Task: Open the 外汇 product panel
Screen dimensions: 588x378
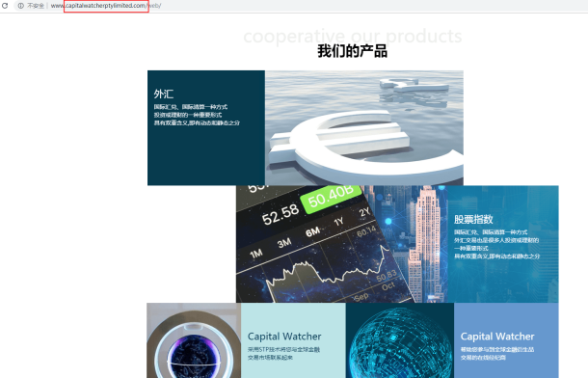Action: pos(206,127)
